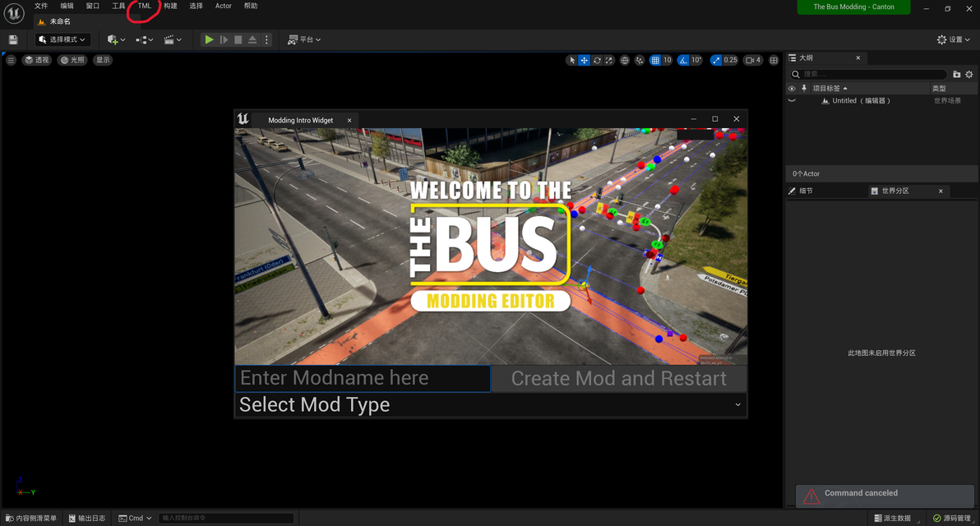Image resolution: width=980 pixels, height=526 pixels.
Task: Open the TML menu
Action: point(145,6)
